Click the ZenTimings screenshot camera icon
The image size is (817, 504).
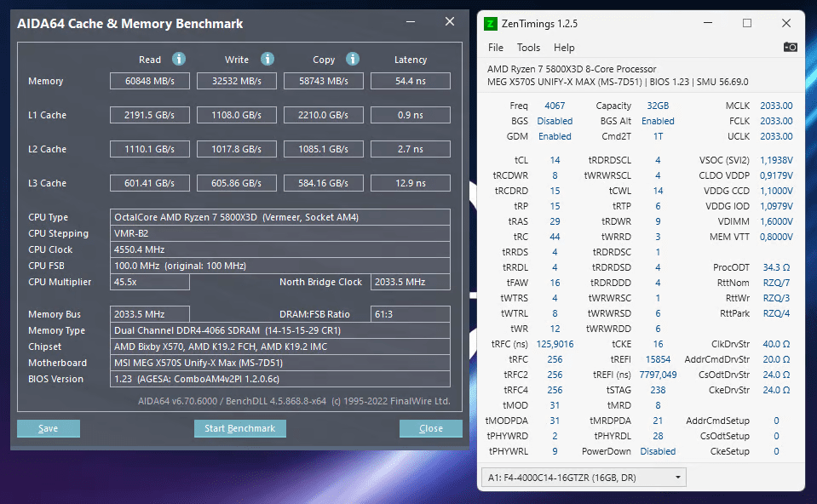click(x=790, y=47)
